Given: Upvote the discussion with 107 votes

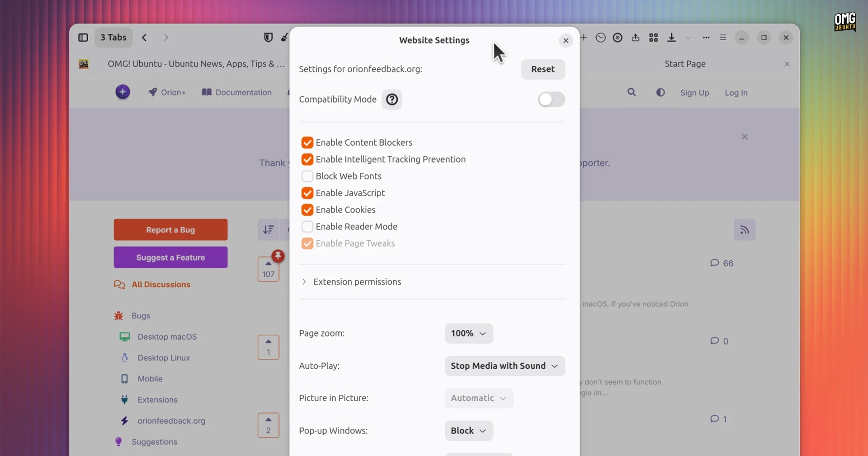Looking at the screenshot, I should tap(269, 269).
